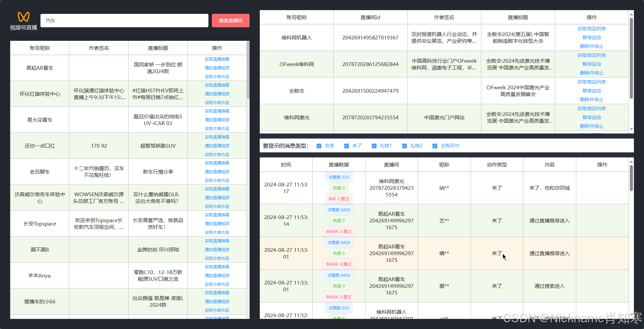The height and width of the screenshot is (329, 644).
Task: Click 获取商品列表 for 维科网激光
Action: pyautogui.click(x=591, y=109)
